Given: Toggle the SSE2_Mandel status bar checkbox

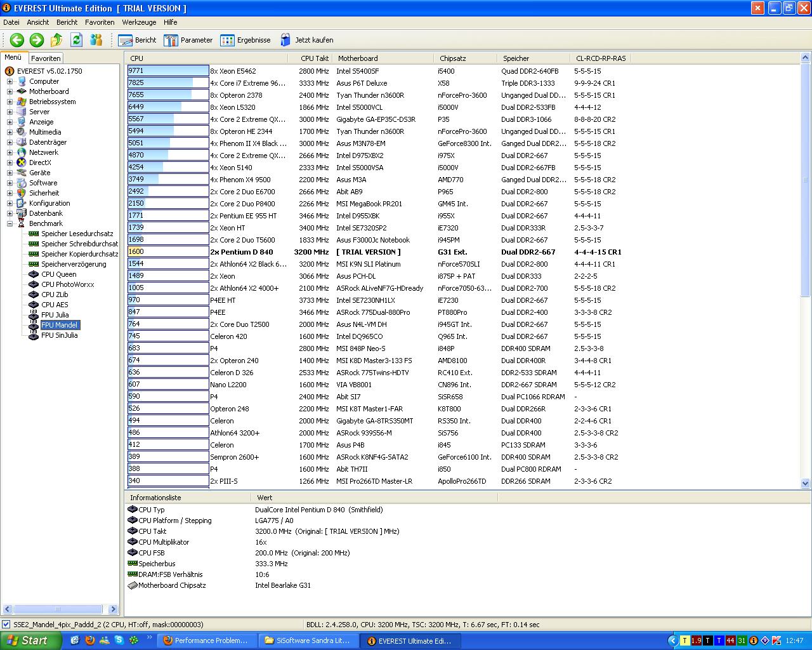Looking at the screenshot, I should pyautogui.click(x=6, y=625).
